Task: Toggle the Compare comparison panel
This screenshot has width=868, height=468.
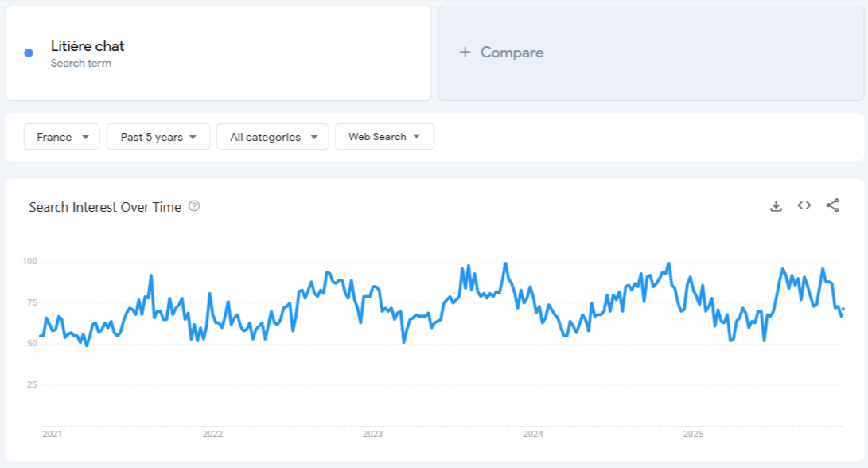Action: [x=651, y=52]
